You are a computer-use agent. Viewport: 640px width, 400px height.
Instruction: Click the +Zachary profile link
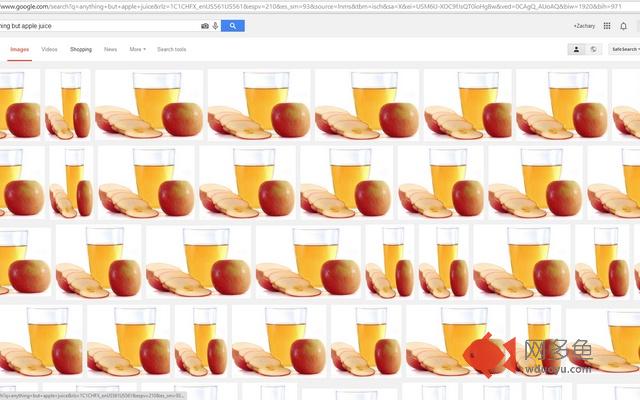pos(584,26)
